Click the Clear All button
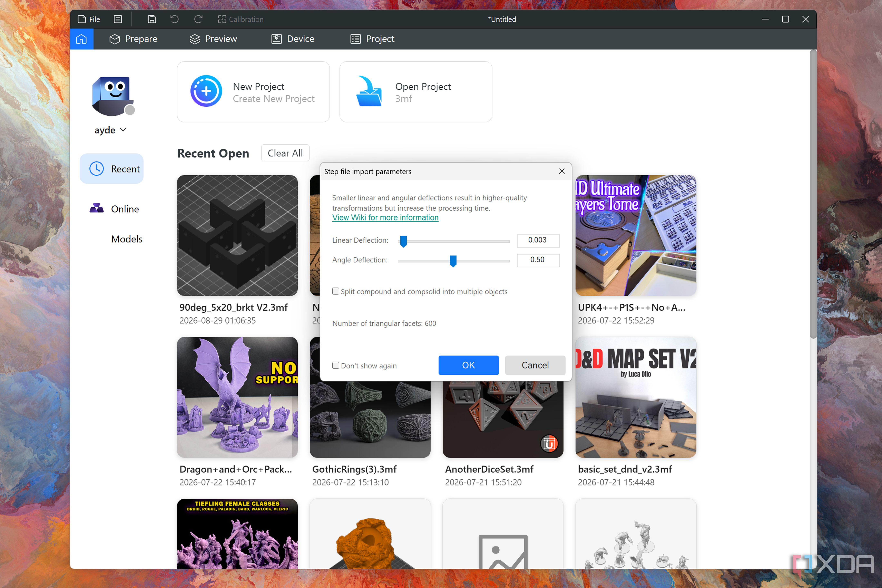The width and height of the screenshot is (882, 588). pos(285,153)
